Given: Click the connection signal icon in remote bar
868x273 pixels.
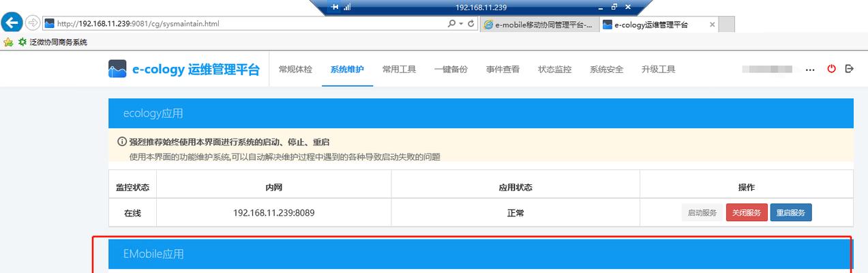Looking at the screenshot, I should tap(346, 7).
